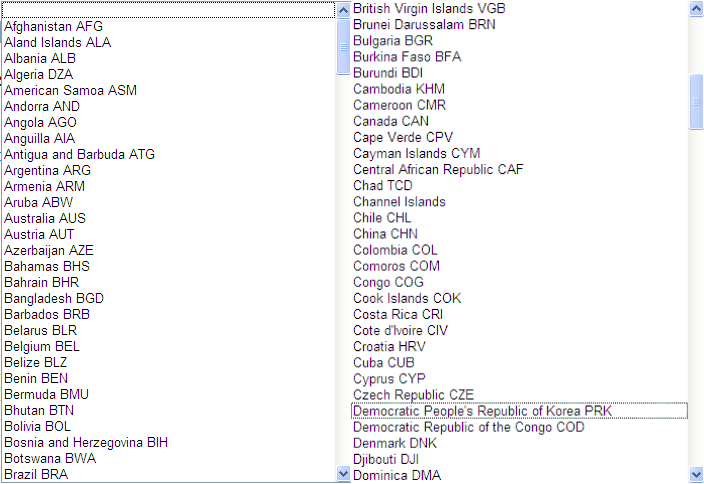Select Bahrain BHR
704x484 pixels.
point(42,282)
